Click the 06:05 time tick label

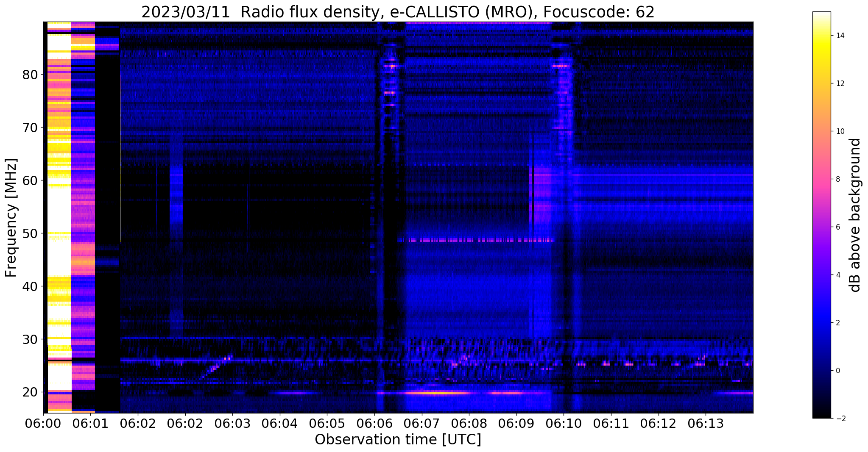click(327, 422)
